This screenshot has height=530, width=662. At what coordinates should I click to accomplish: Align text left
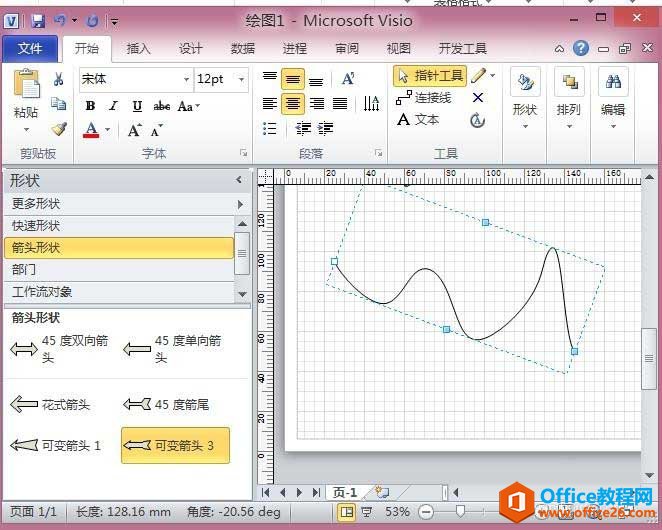(x=270, y=103)
